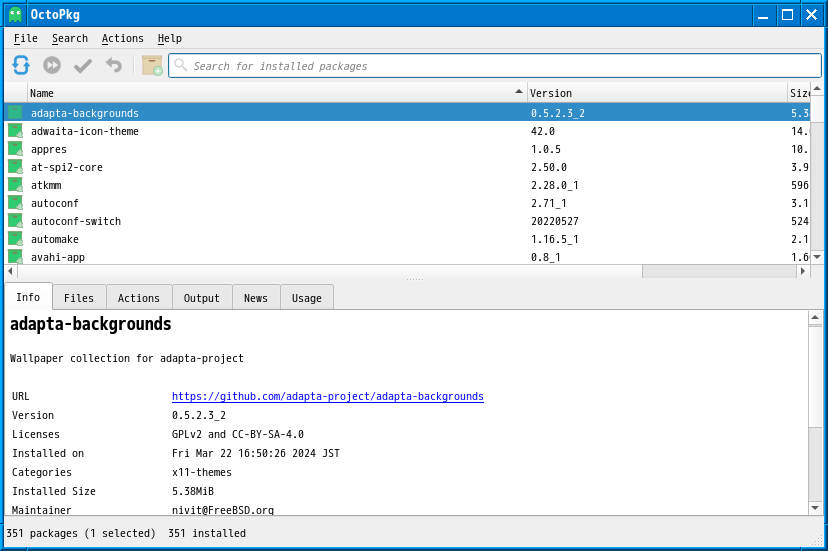Click the Upgrade fast-forward toolbar icon
The image size is (828, 551).
[52, 66]
